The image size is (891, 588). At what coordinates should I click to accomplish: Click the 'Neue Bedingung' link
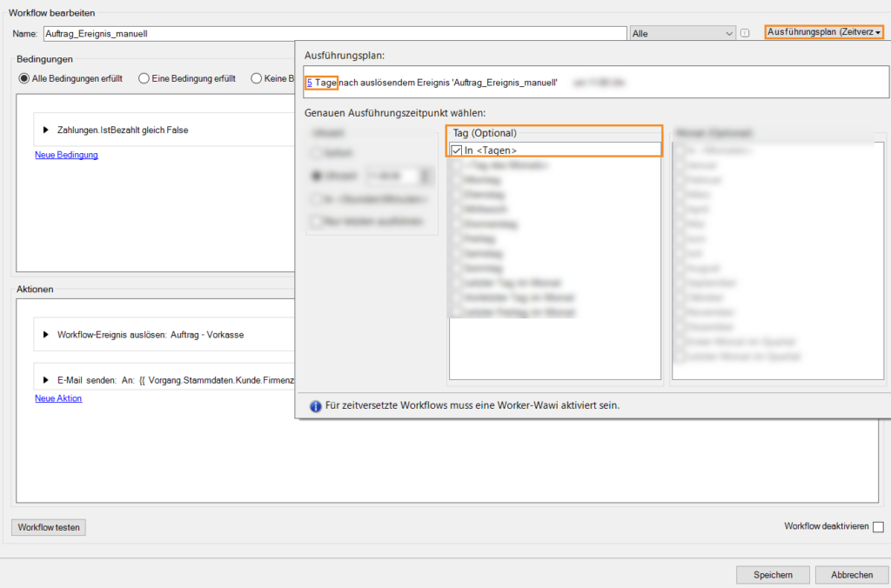(66, 155)
